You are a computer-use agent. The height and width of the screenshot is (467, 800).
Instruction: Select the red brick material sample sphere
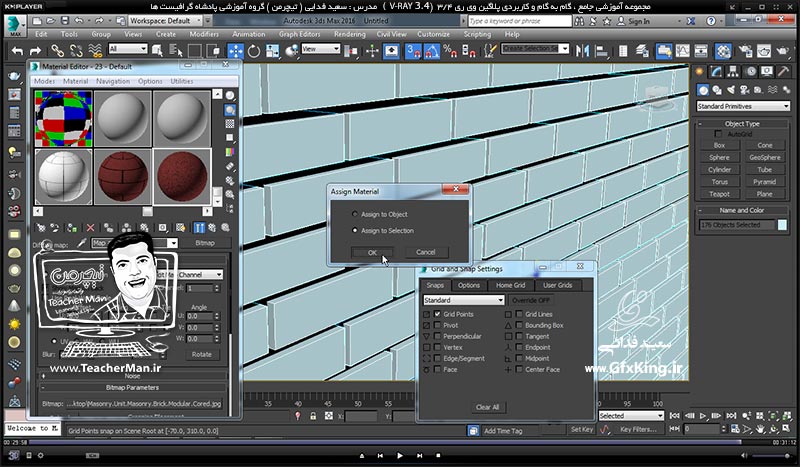[x=122, y=177]
